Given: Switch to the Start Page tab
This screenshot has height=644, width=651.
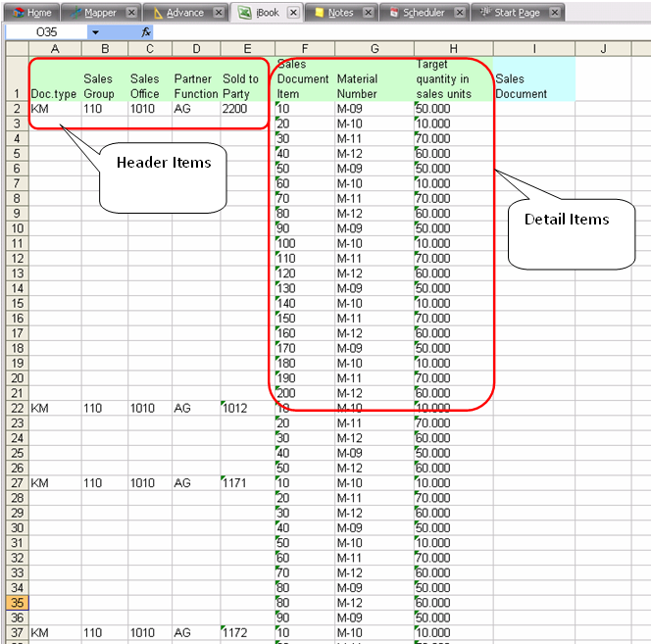Looking at the screenshot, I should click(x=517, y=13).
